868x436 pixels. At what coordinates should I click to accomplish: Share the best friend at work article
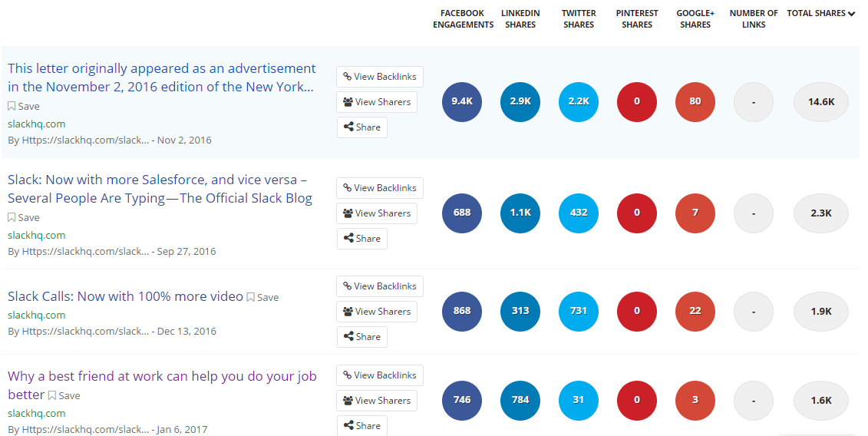tap(361, 426)
